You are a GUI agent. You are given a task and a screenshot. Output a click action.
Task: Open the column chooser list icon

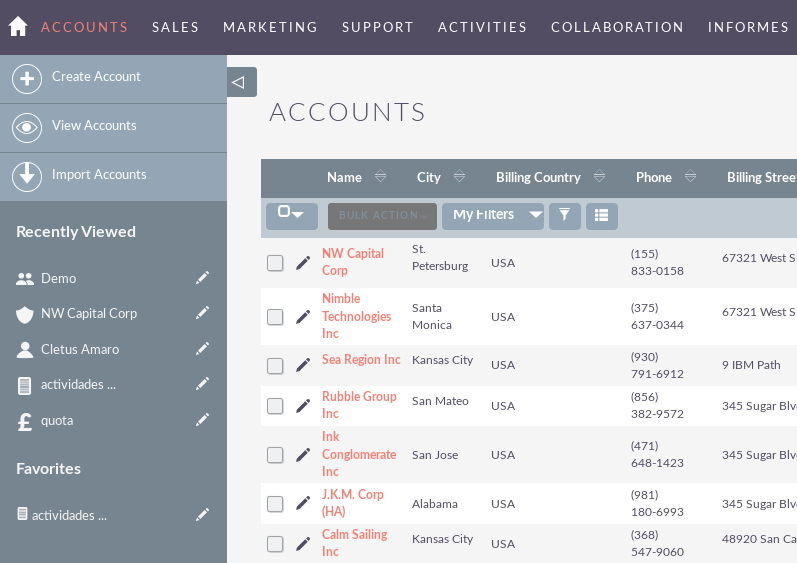tap(601, 215)
